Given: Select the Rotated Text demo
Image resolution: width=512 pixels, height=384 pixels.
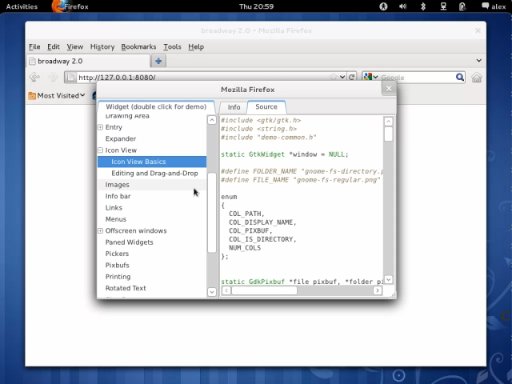Looking at the screenshot, I should point(152,288).
